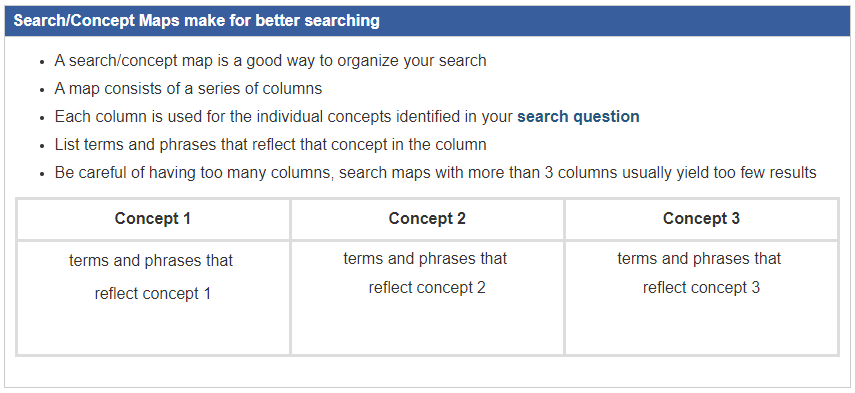Click the Concept 3 terms cell
Image resolution: width=855 pixels, height=393 pixels.
(701, 298)
